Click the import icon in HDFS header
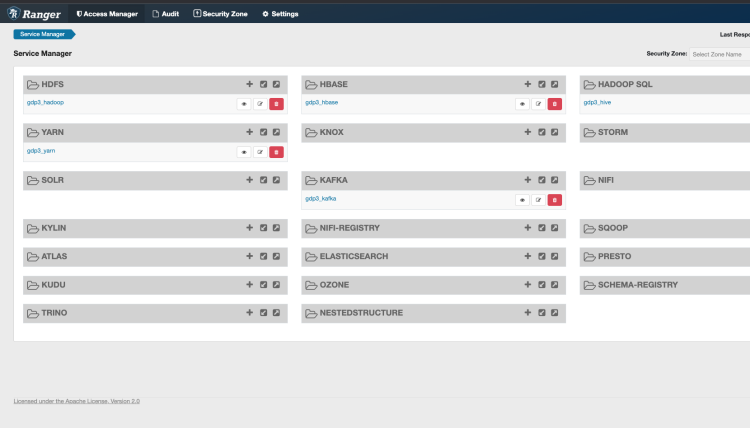 pos(264,84)
